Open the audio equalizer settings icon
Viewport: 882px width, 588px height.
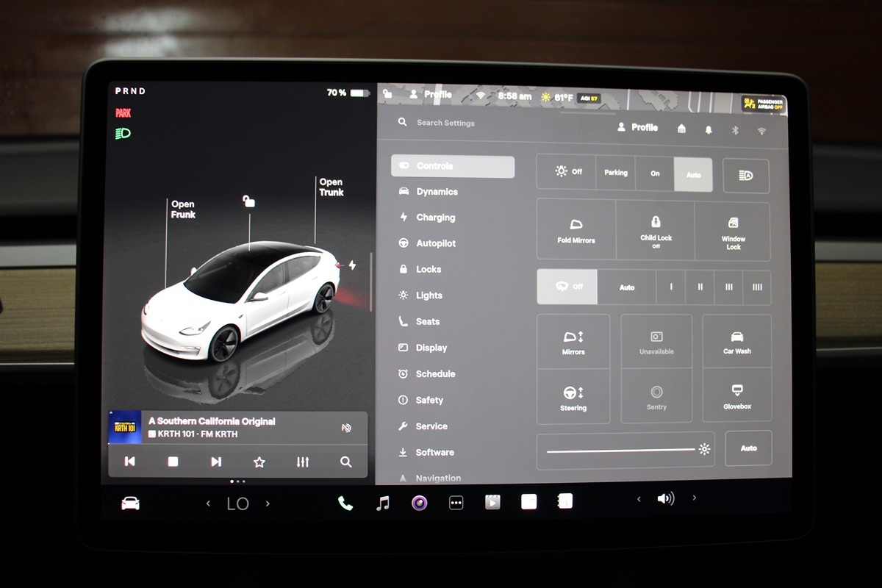[302, 462]
